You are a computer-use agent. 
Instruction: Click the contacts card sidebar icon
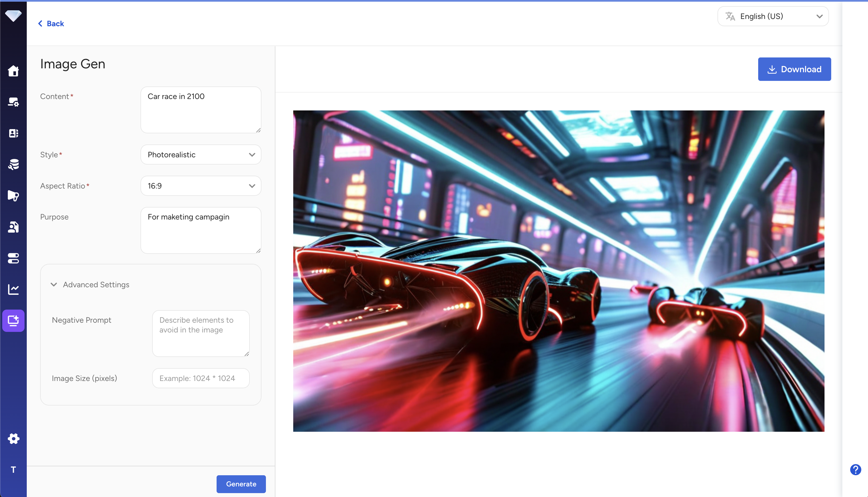point(13,133)
